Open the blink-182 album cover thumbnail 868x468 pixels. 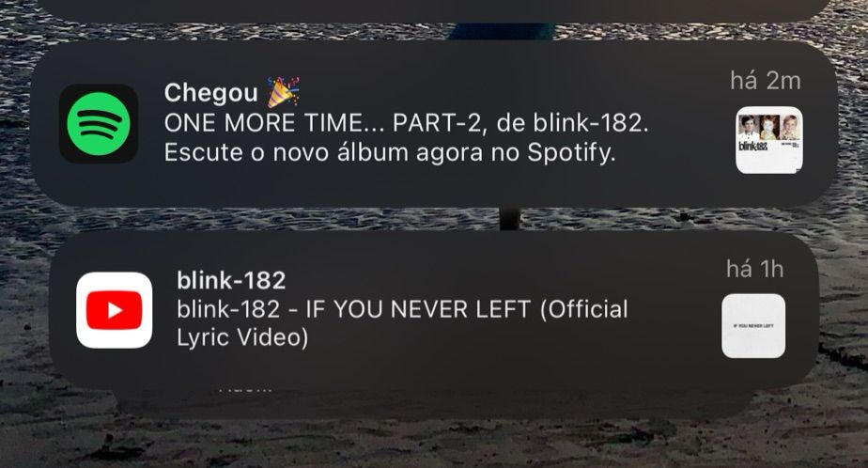pyautogui.click(x=769, y=140)
